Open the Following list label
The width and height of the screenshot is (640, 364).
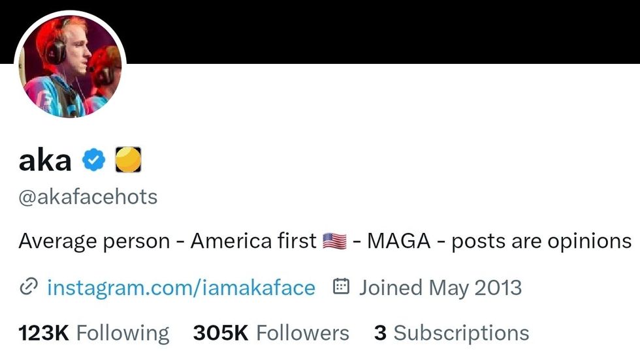coord(123,333)
